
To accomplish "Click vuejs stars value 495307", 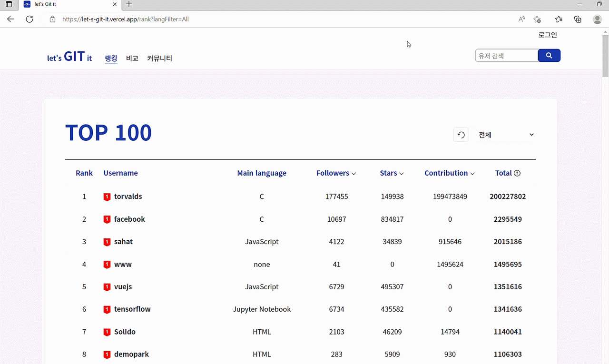I will point(392,287).
